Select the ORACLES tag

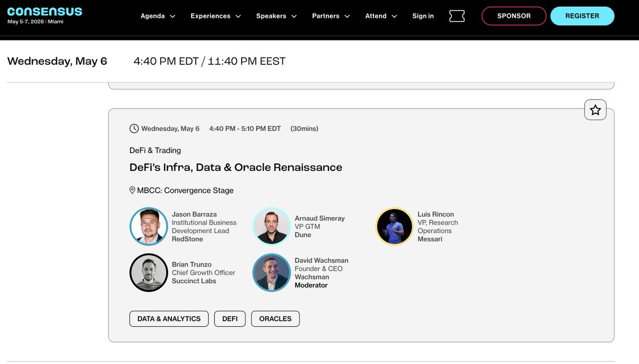275,319
